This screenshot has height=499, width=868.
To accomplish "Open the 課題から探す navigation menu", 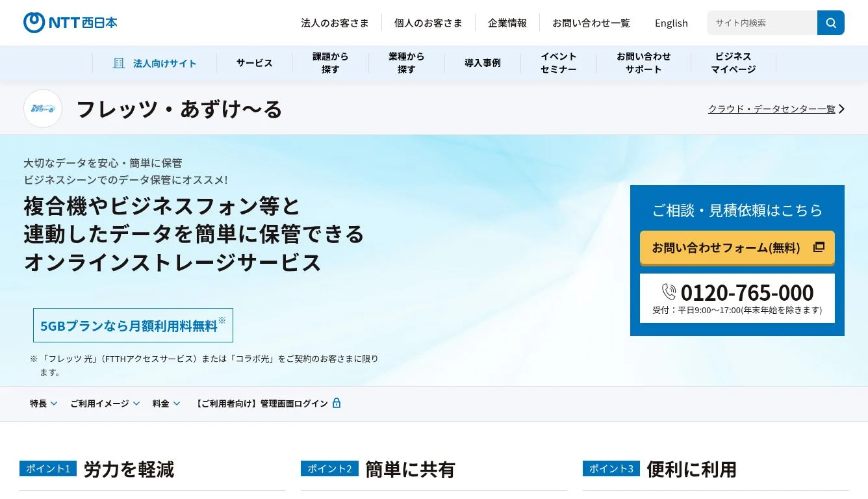I will [331, 63].
